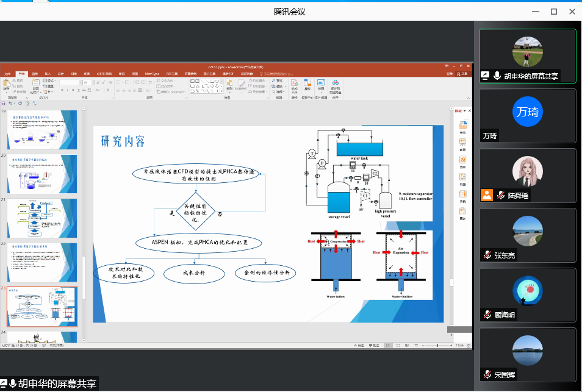This screenshot has width=582, height=392.
Task: Expand the right panel options dropdown arrow
Action: tap(465, 111)
